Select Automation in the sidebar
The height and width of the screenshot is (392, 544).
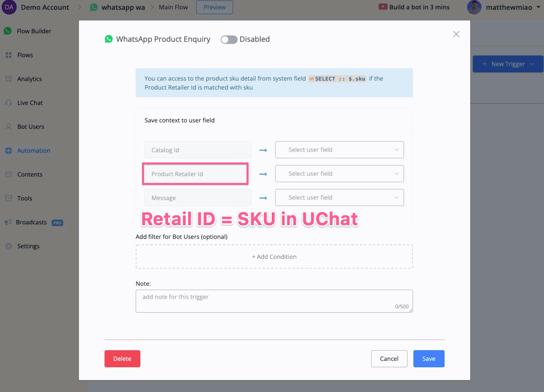point(34,151)
